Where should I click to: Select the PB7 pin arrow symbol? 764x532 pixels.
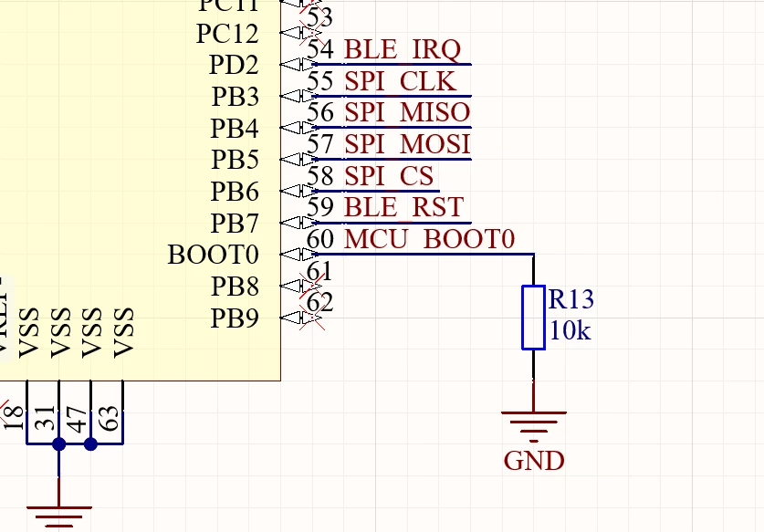(298, 223)
